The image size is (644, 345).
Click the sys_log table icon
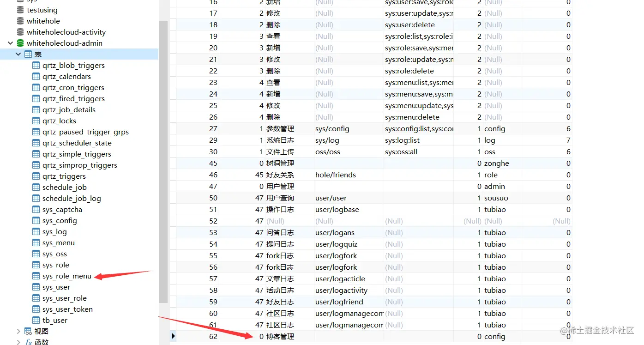coord(36,232)
